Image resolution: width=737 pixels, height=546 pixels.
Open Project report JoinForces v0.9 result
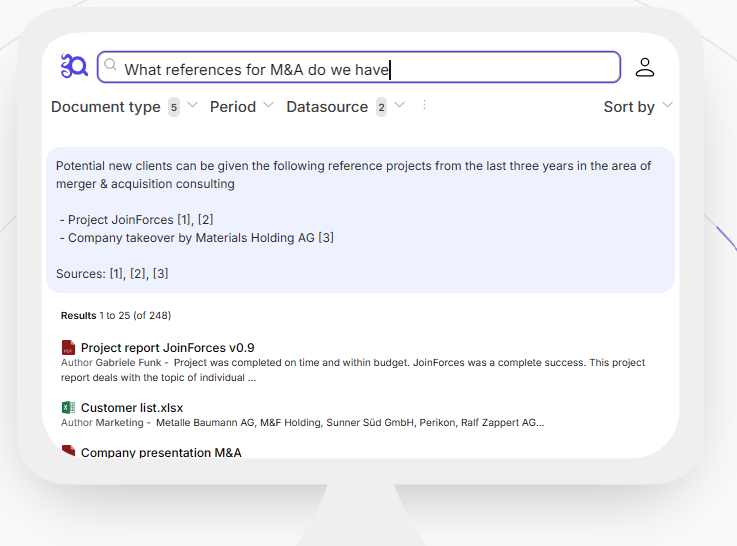click(x=167, y=348)
